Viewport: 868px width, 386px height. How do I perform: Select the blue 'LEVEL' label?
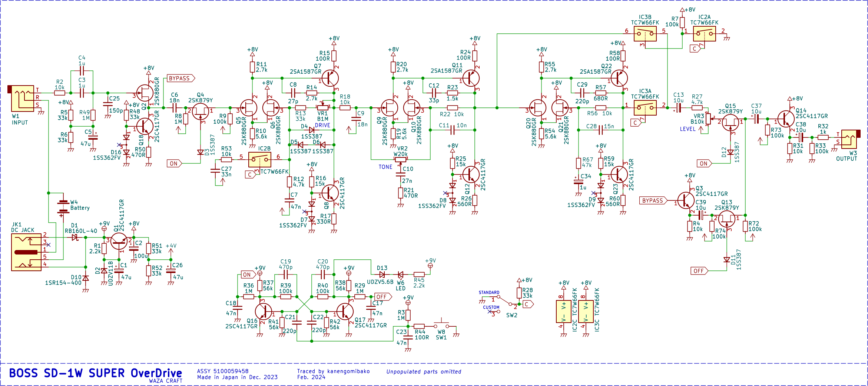688,129
